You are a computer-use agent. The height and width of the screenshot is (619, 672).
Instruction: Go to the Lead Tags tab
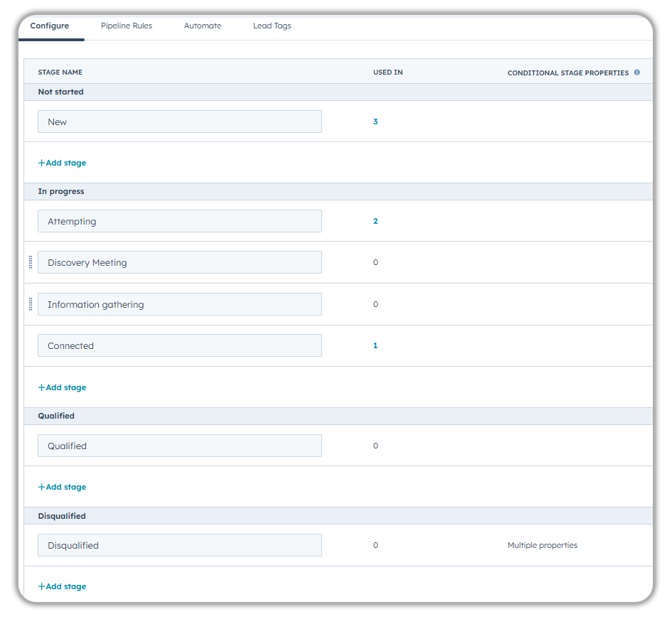tap(272, 26)
